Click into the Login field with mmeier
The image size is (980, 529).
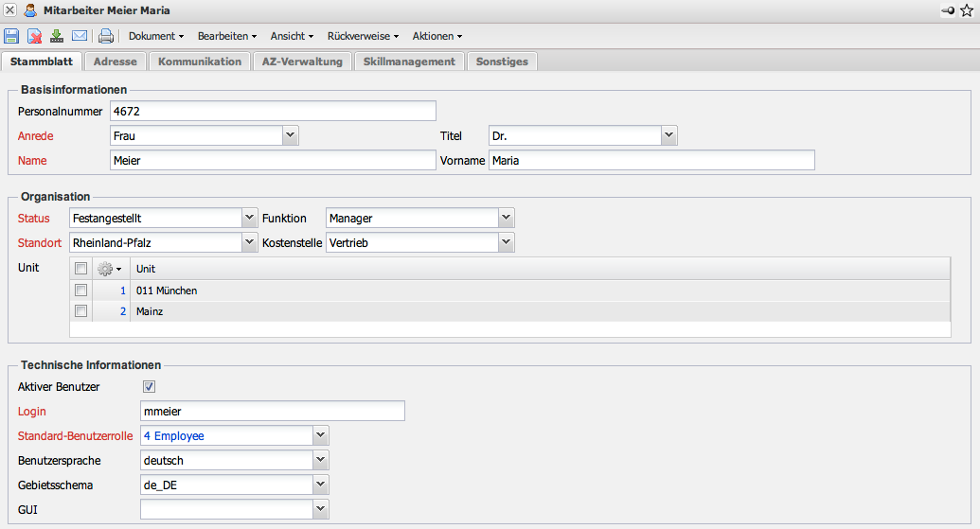coord(272,411)
